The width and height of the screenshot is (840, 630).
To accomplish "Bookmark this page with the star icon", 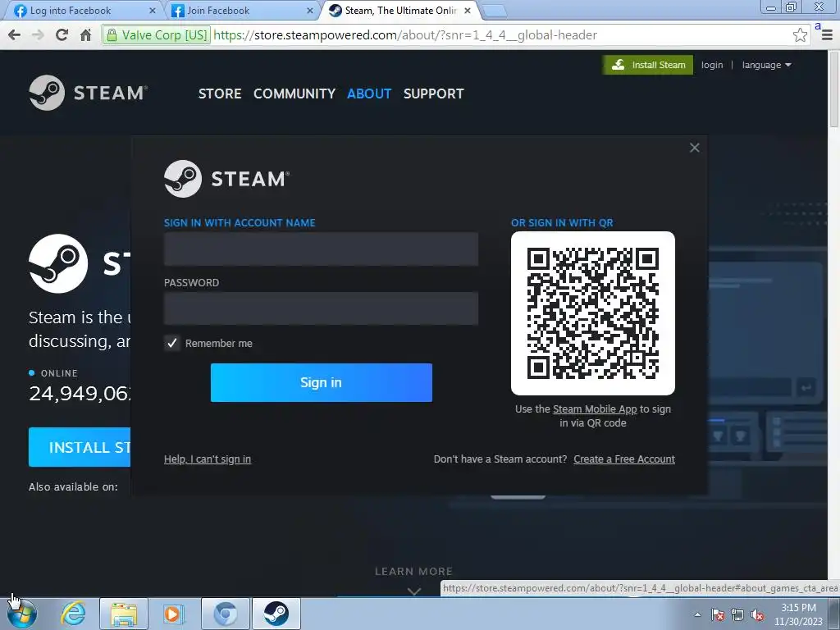I will [800, 34].
